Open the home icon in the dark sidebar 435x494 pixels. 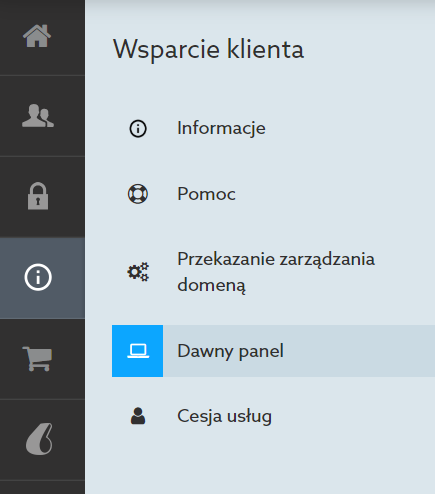[37, 36]
